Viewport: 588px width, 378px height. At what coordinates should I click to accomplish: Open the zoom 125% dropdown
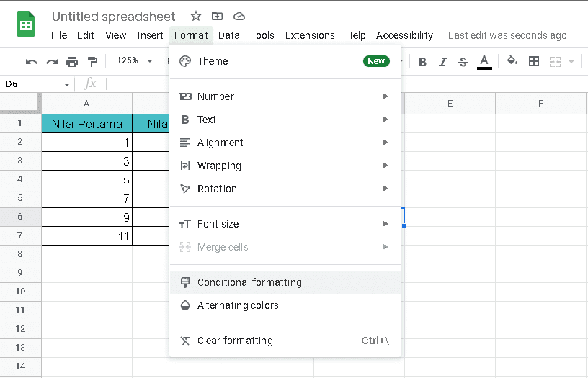click(x=134, y=60)
